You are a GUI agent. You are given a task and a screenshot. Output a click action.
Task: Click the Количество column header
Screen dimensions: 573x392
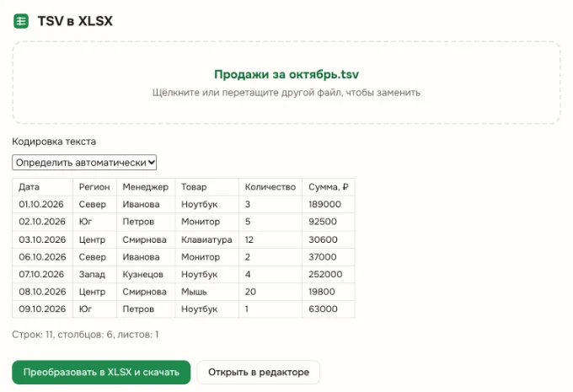point(270,187)
